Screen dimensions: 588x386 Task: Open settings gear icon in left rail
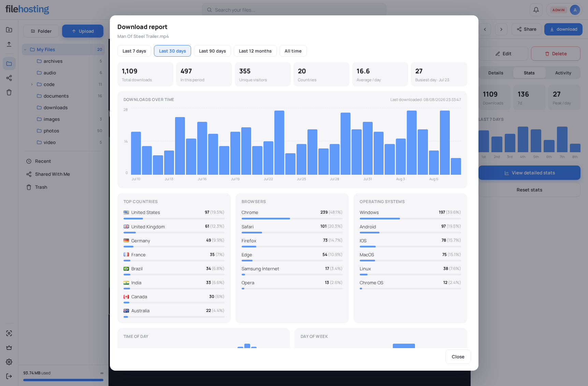[9, 362]
